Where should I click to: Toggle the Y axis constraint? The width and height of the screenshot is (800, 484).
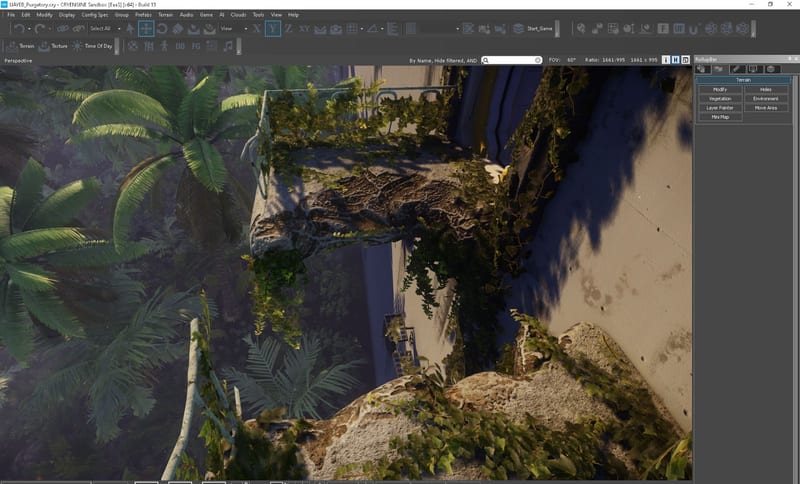[x=272, y=29]
